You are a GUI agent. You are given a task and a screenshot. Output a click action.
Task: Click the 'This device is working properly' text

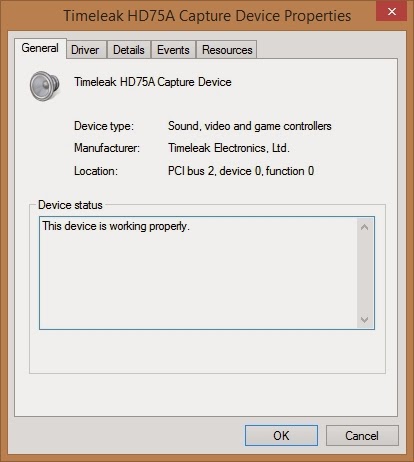[116, 226]
